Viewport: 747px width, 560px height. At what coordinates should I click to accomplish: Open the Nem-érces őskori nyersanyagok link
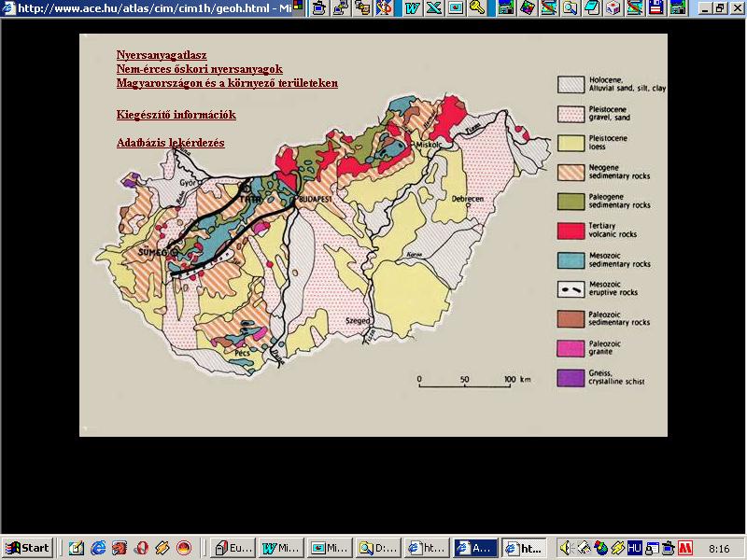tap(200, 69)
